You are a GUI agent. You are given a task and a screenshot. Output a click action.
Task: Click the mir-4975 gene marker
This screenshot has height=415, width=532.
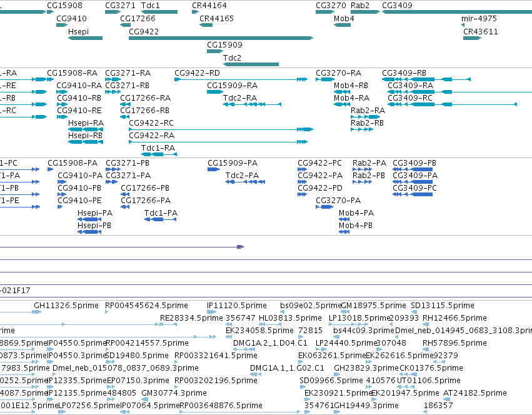point(463,25)
